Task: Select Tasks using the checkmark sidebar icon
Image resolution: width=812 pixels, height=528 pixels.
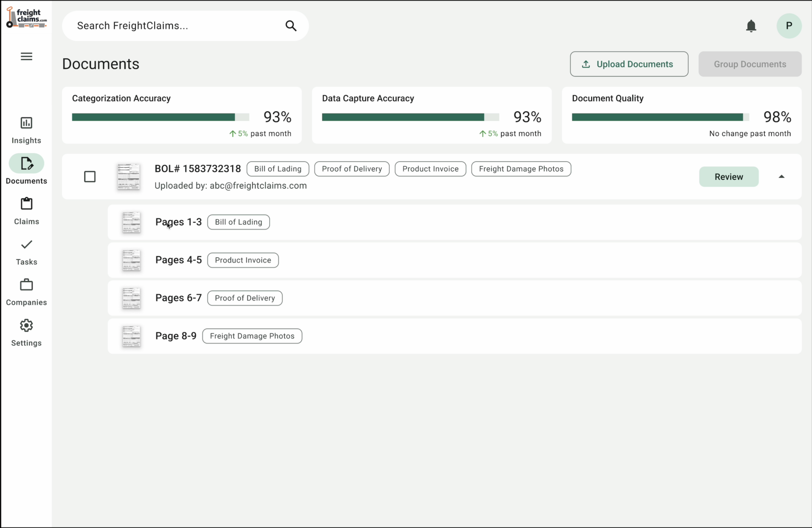Action: tap(26, 245)
